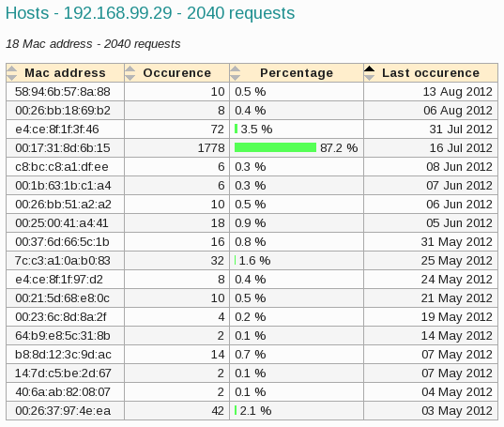Click date 07 Jun 2012
The image size is (504, 427).
pos(459,186)
